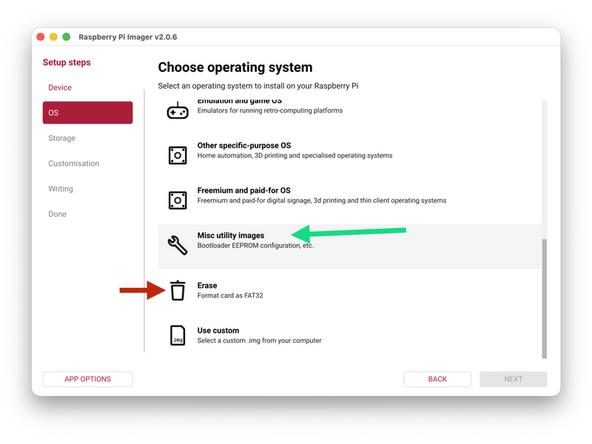Maximize the Imager window with green button

(x=66, y=37)
